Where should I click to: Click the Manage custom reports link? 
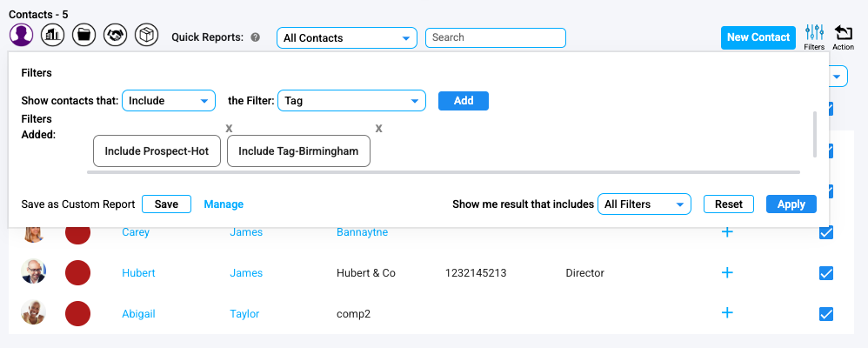point(224,204)
